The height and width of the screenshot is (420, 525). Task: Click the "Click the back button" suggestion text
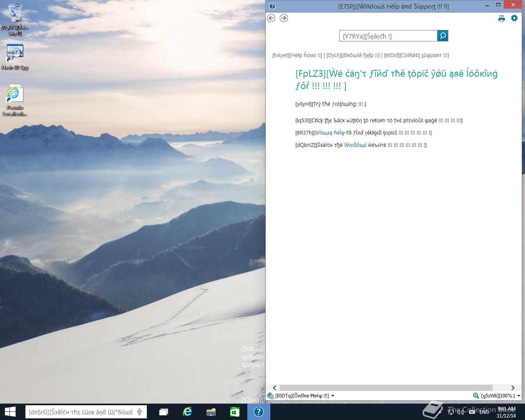click(379, 120)
